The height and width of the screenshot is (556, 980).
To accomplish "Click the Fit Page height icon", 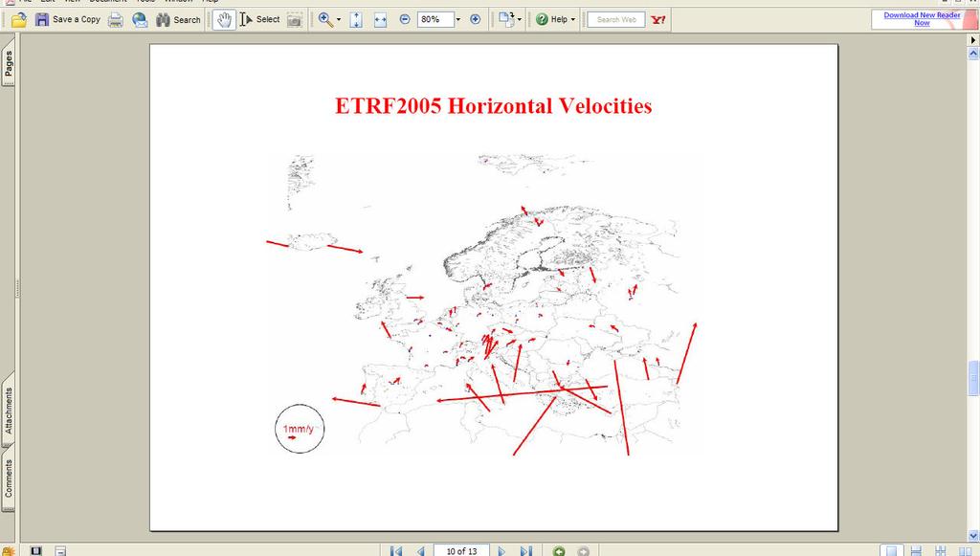I will [x=356, y=20].
